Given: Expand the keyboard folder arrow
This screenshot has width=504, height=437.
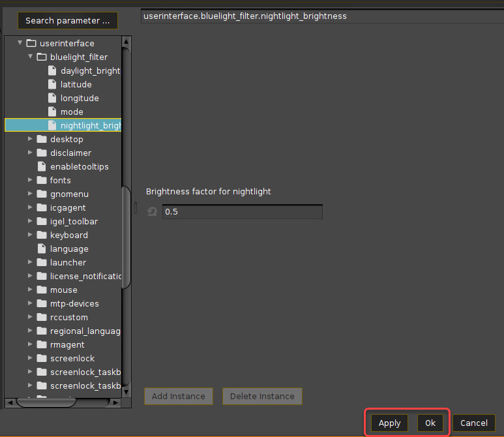Looking at the screenshot, I should 31,235.
